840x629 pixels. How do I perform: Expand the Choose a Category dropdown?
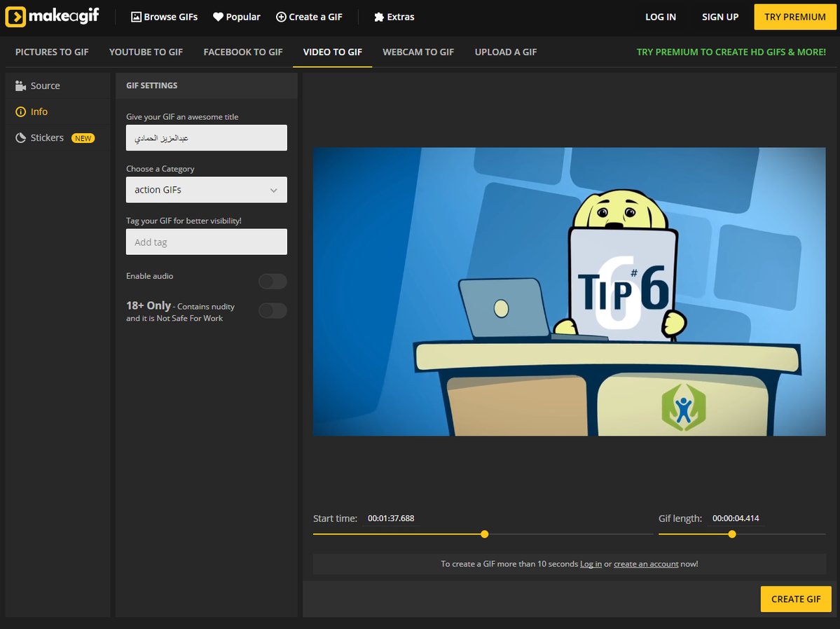(x=206, y=190)
